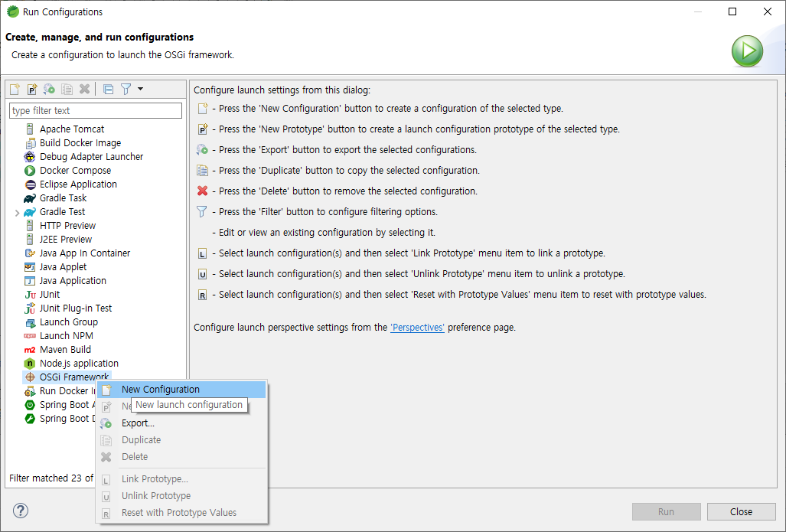Choose Duplicate from context menu
This screenshot has height=532, width=786.
pos(181,439)
